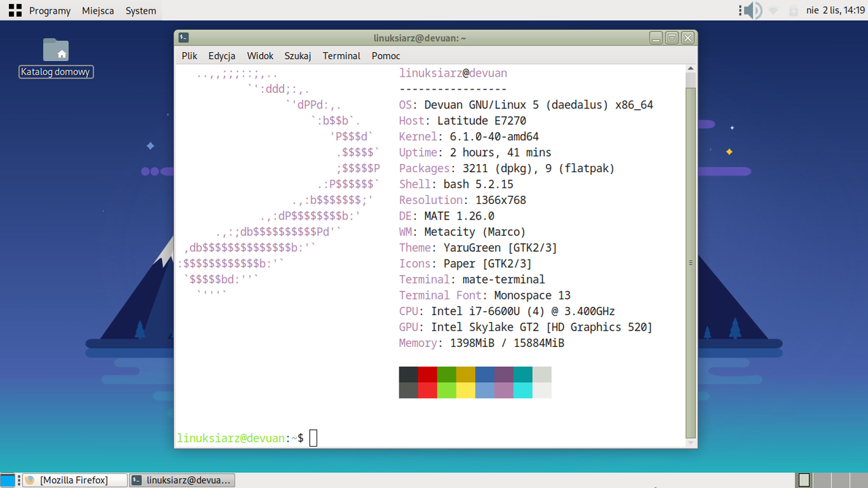Close the terminal window
Screen dimensions: 868x488
point(688,38)
